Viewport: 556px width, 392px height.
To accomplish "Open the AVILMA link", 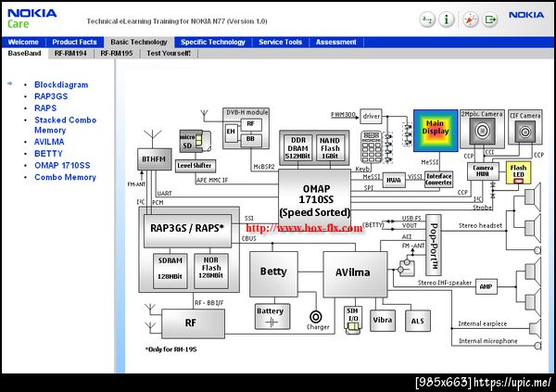I will (x=49, y=142).
